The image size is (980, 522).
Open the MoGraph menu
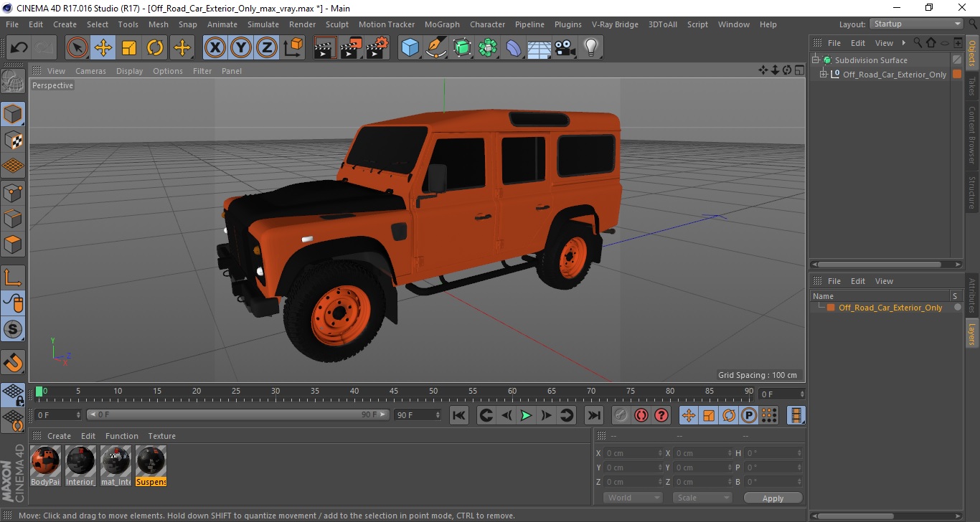(442, 24)
